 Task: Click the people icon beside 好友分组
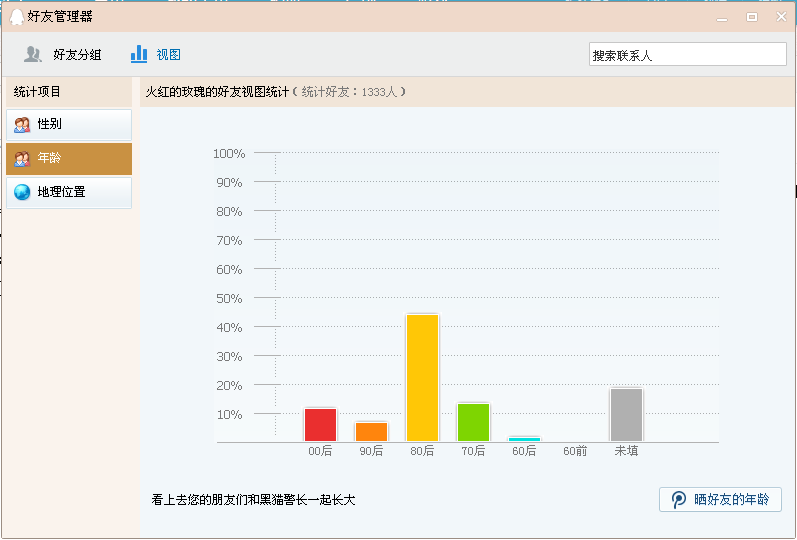click(33, 55)
